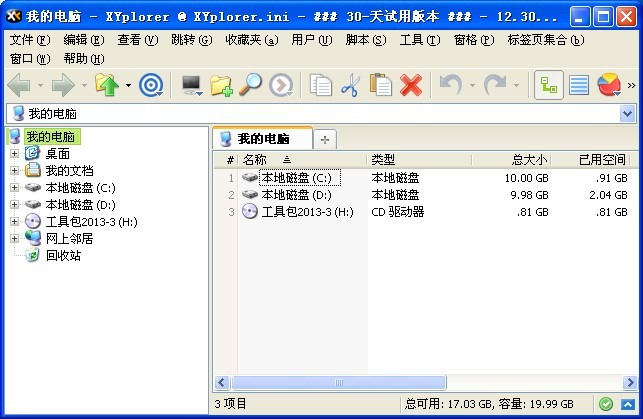Open the 标签页集合 menu

point(546,40)
